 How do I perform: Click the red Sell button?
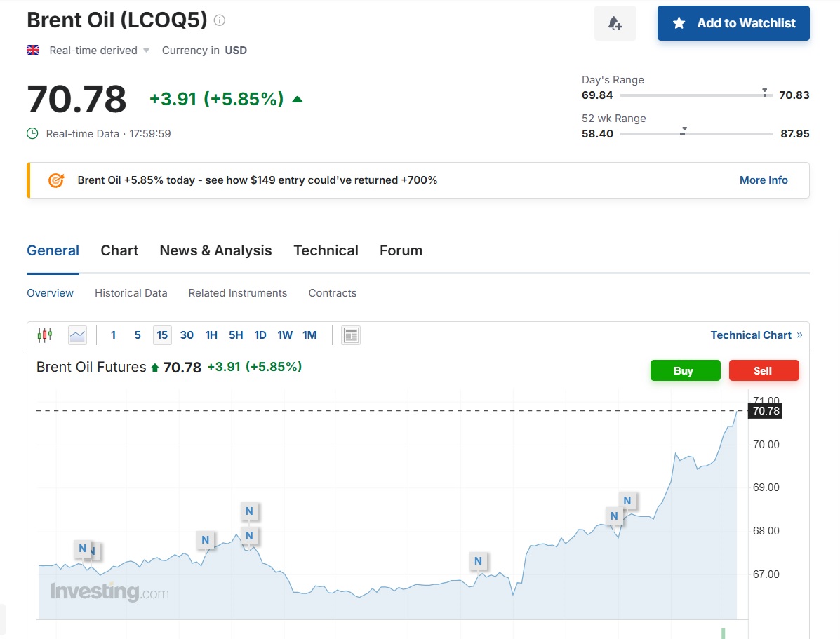point(764,370)
